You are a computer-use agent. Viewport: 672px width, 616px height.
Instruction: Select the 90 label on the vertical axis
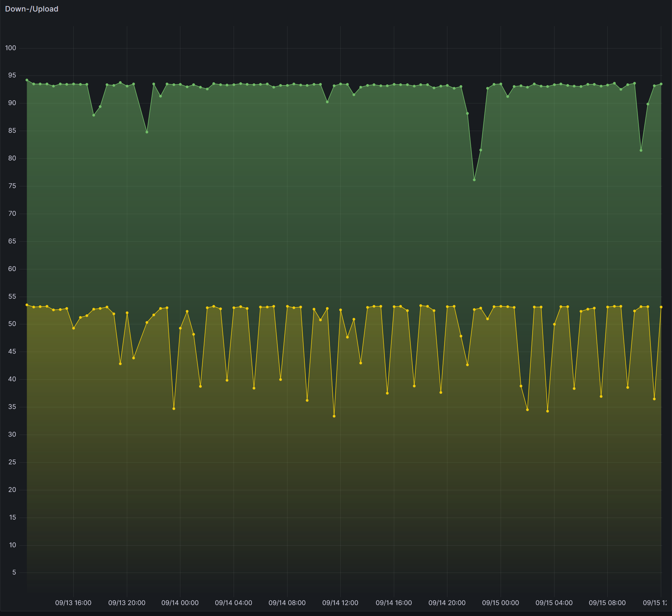12,103
